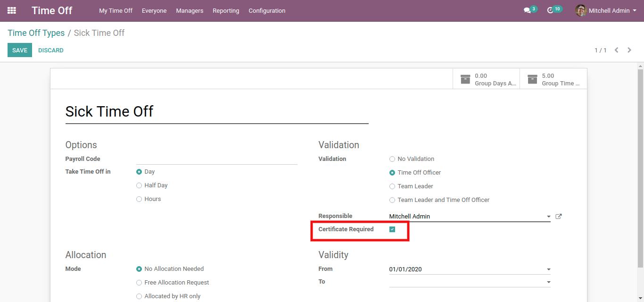Choose Team Leader validation option
644x302 pixels.
point(392,186)
